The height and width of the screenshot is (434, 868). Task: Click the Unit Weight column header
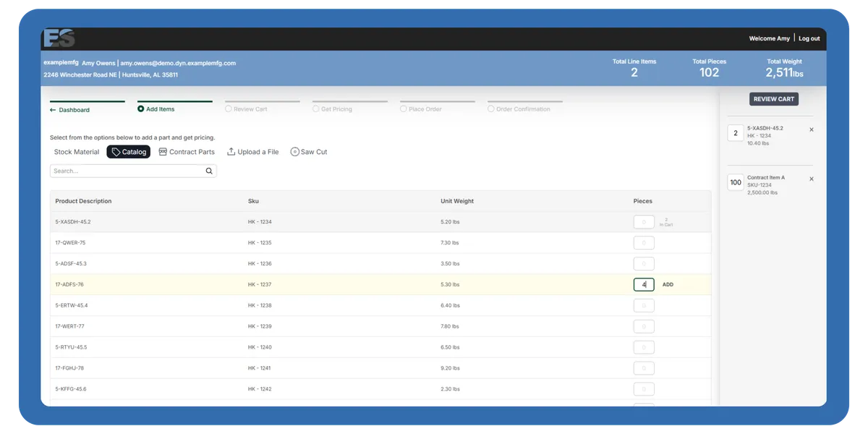click(457, 201)
